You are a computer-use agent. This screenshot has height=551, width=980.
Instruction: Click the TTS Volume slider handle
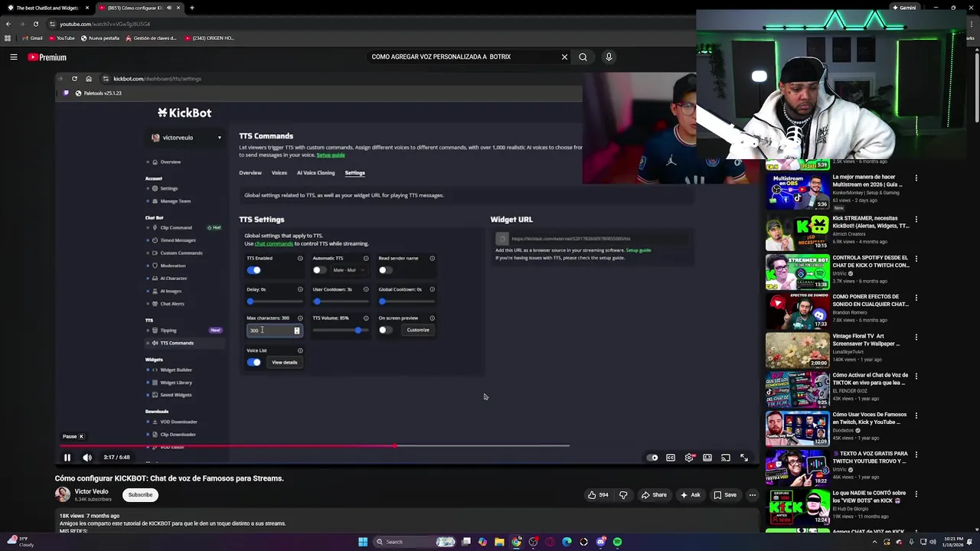coord(358,330)
